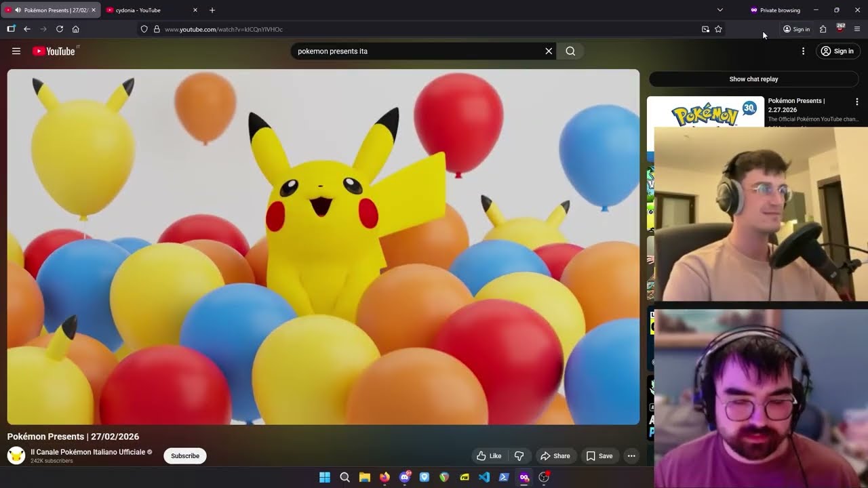868x488 pixels.
Task: Dislike the video with thumbs-down
Action: tap(519, 456)
